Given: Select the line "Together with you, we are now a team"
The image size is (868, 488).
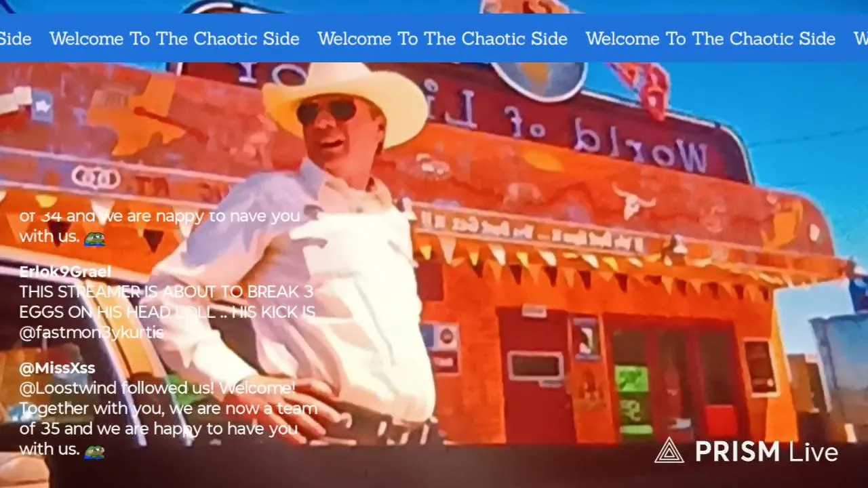Looking at the screenshot, I should point(168,409).
